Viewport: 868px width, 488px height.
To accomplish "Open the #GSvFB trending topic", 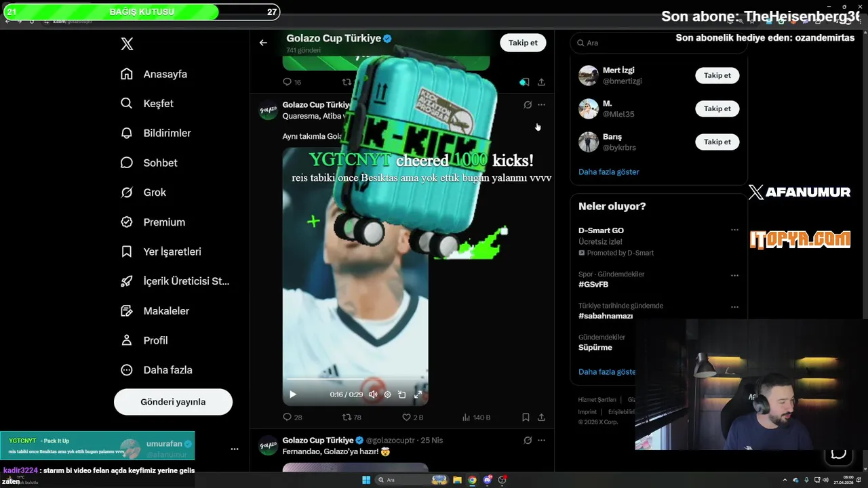I will click(593, 285).
